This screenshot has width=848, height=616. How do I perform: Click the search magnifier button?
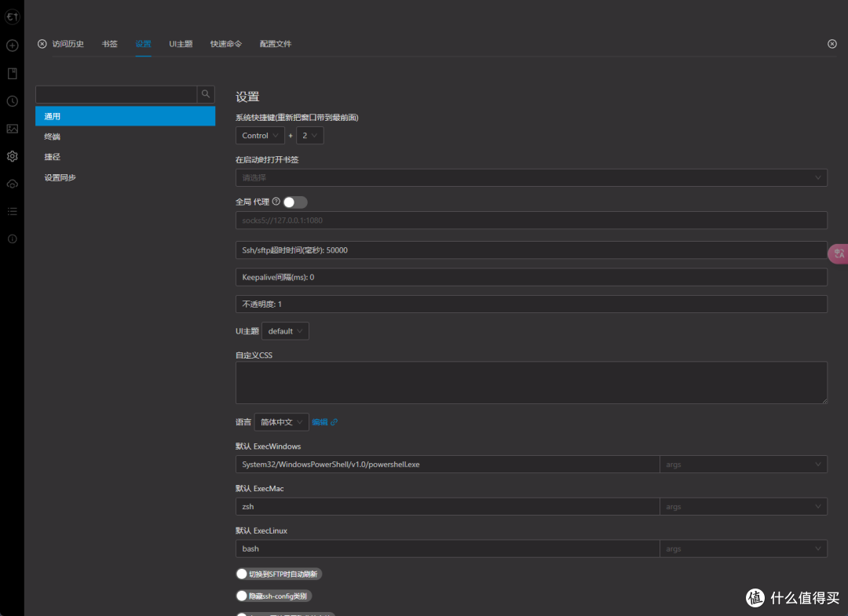[x=206, y=94]
